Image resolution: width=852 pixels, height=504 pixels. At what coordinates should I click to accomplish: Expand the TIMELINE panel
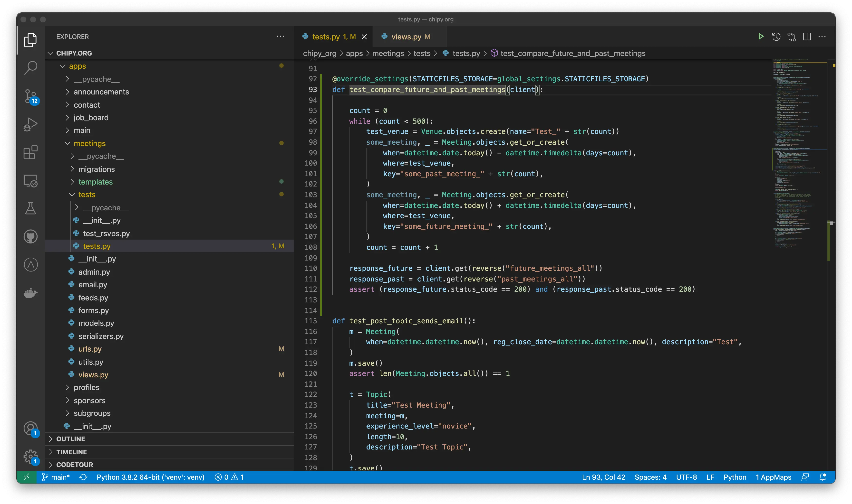[169, 452]
